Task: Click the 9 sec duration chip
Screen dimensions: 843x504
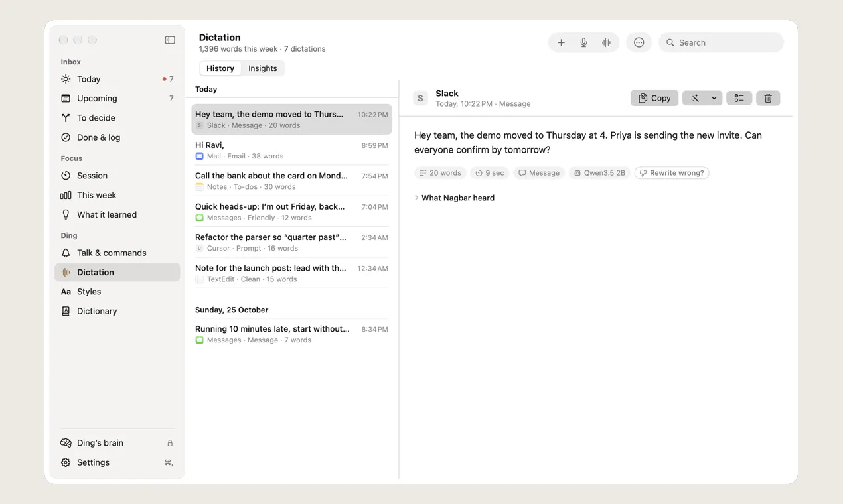Action: (490, 173)
